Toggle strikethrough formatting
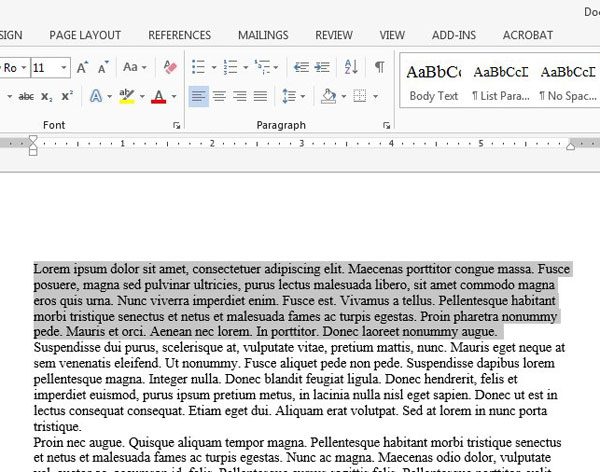600x472 pixels. point(27,97)
